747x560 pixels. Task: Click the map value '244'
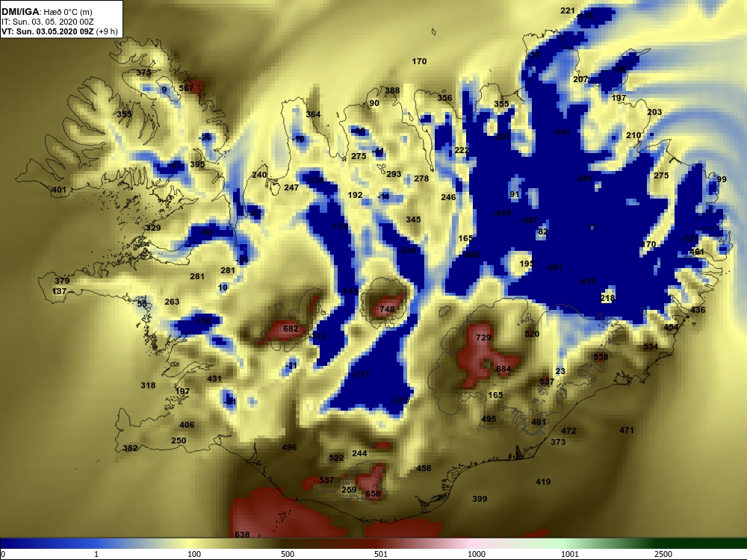tap(359, 453)
